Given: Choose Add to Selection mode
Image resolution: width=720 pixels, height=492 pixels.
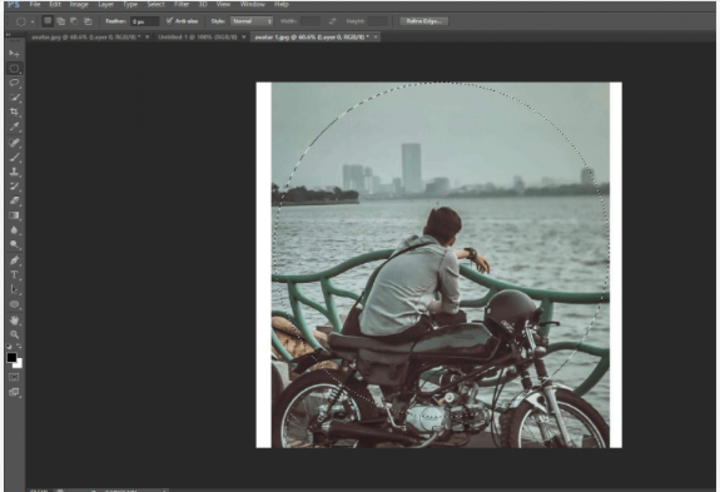Looking at the screenshot, I should [61, 21].
